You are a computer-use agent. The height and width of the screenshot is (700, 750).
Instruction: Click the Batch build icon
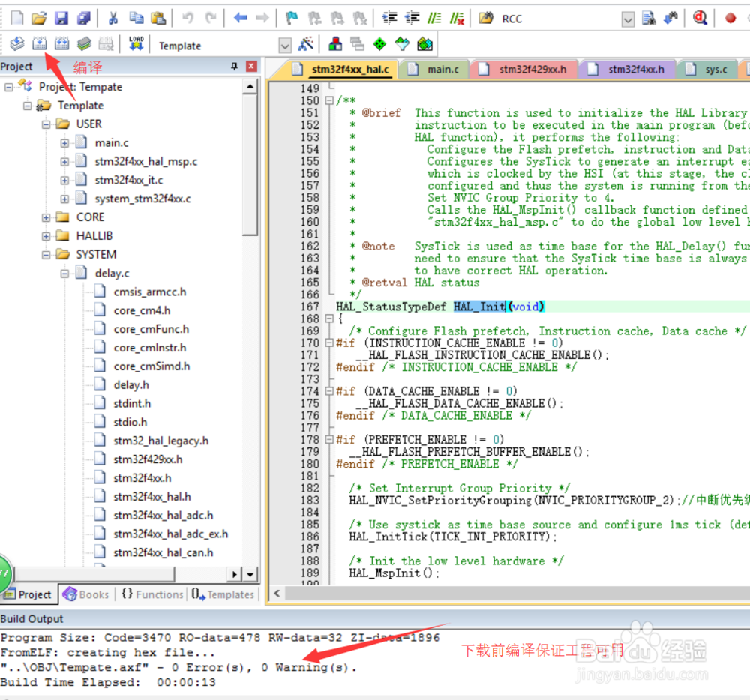(84, 44)
